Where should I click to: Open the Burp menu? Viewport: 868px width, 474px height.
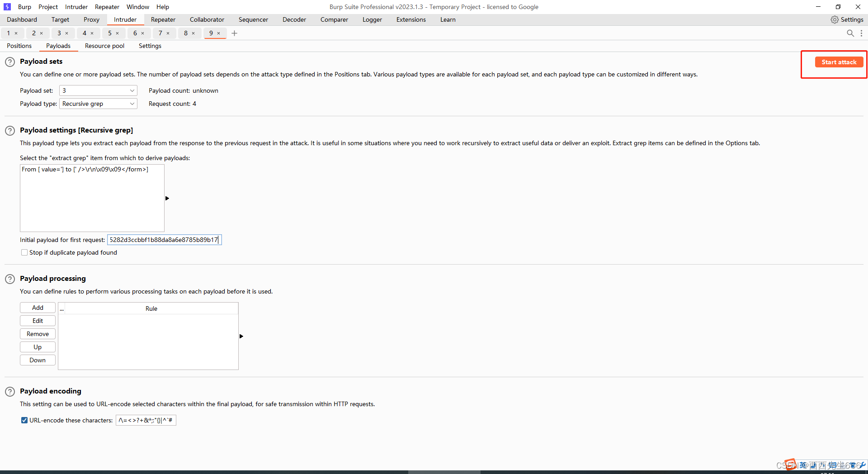pyautogui.click(x=24, y=7)
